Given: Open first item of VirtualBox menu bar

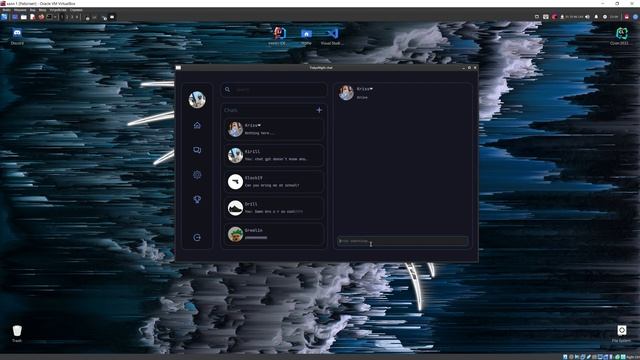Looking at the screenshot, I should [6, 10].
